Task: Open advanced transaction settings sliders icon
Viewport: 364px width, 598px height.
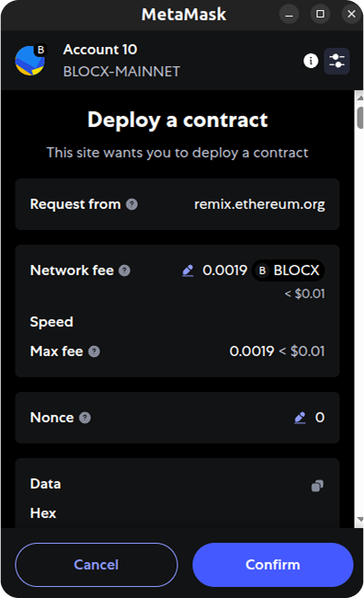Action: (337, 61)
